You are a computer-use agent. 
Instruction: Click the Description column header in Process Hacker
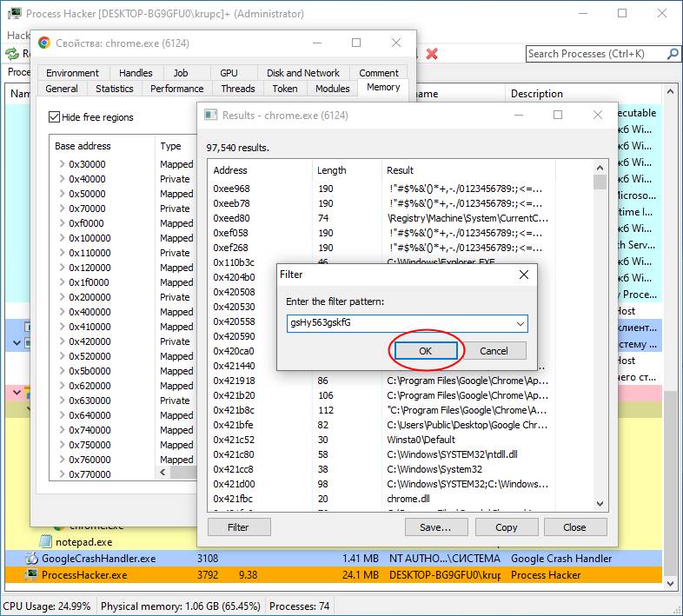tap(584, 94)
